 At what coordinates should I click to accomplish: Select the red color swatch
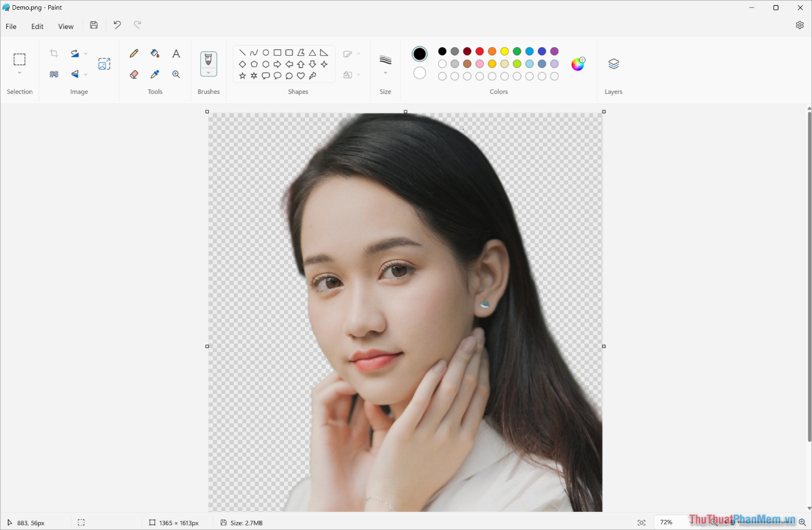pos(479,51)
